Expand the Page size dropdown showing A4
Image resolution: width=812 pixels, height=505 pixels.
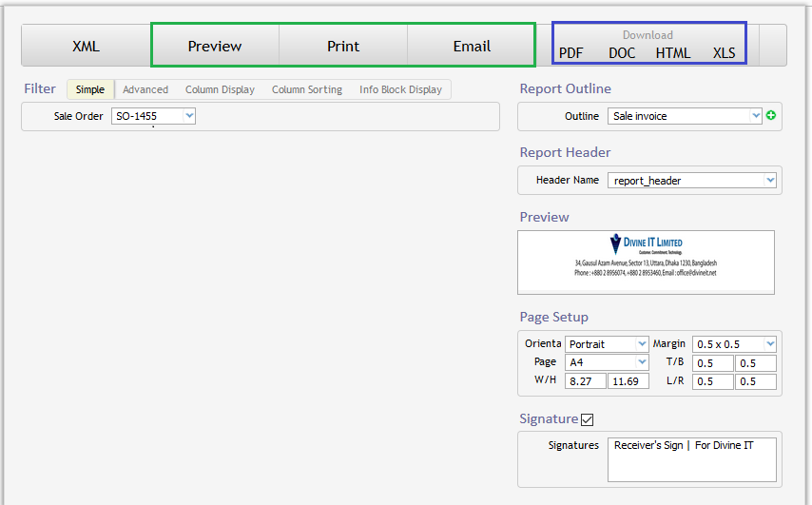607,362
